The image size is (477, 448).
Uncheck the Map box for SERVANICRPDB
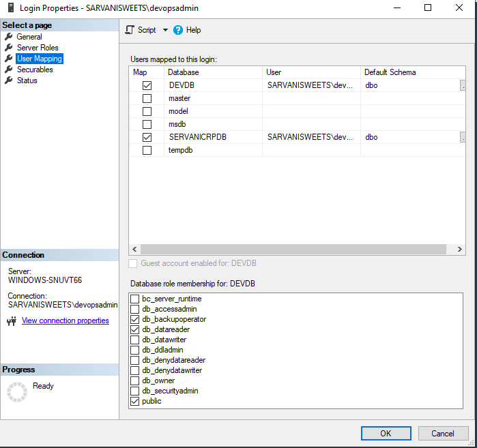coord(147,137)
